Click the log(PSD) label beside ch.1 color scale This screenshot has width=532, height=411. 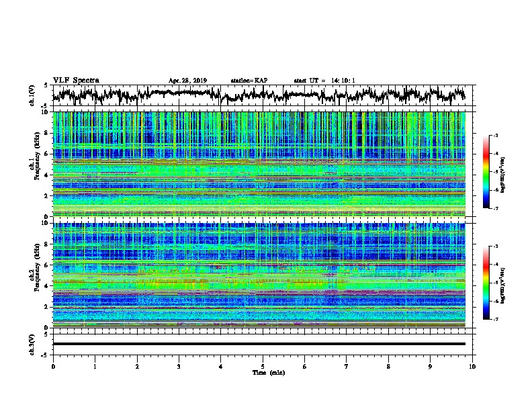[x=503, y=175]
